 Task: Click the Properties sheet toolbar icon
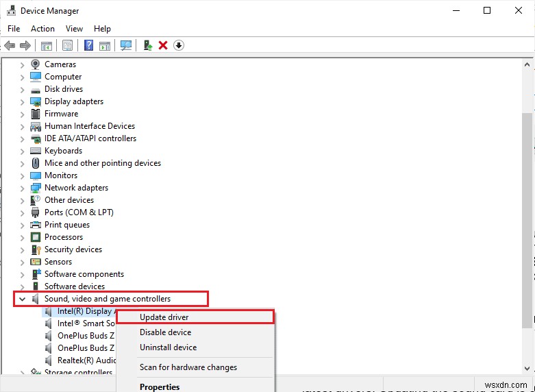(x=68, y=45)
